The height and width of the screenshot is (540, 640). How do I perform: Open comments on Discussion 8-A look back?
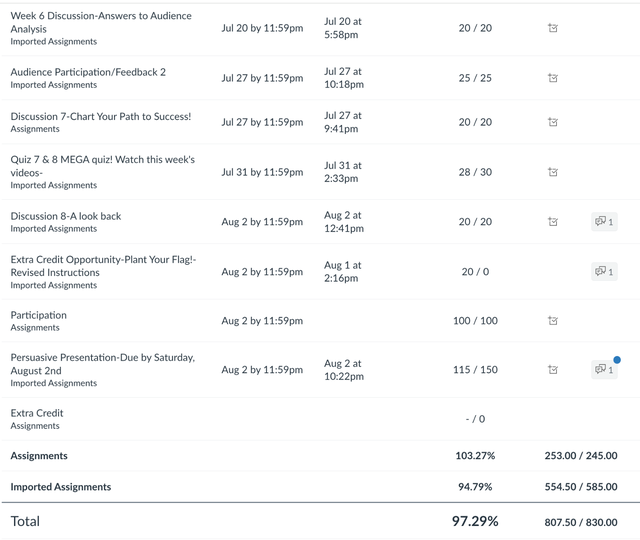pos(603,222)
